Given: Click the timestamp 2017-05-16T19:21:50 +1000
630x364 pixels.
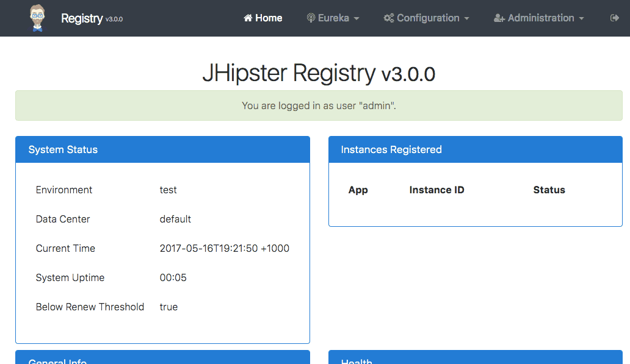Looking at the screenshot, I should 225,248.
